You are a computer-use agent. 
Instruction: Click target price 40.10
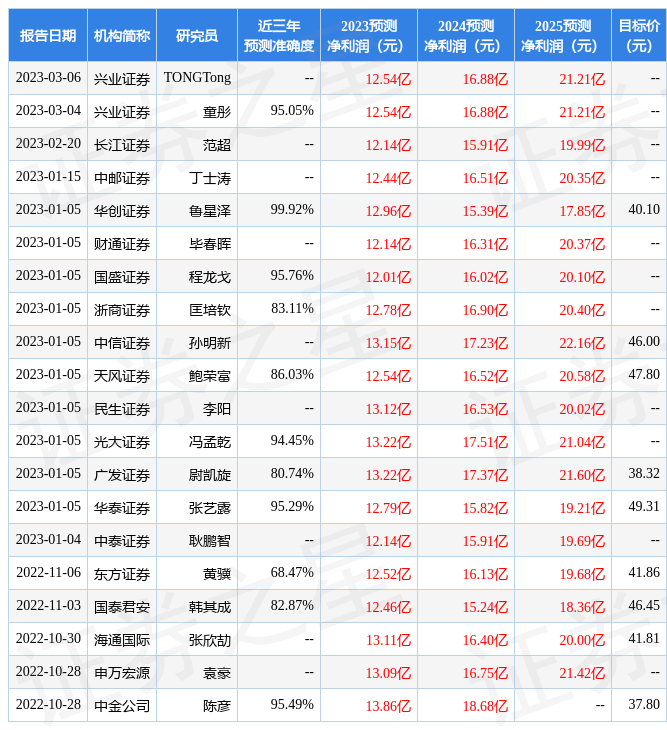[x=644, y=210]
